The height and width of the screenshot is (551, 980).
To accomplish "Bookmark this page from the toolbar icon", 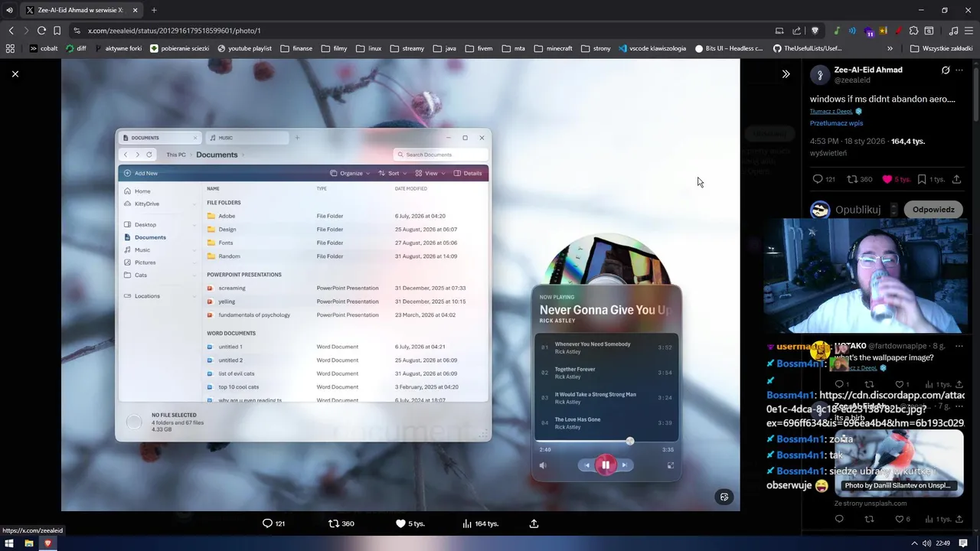I will point(57,31).
